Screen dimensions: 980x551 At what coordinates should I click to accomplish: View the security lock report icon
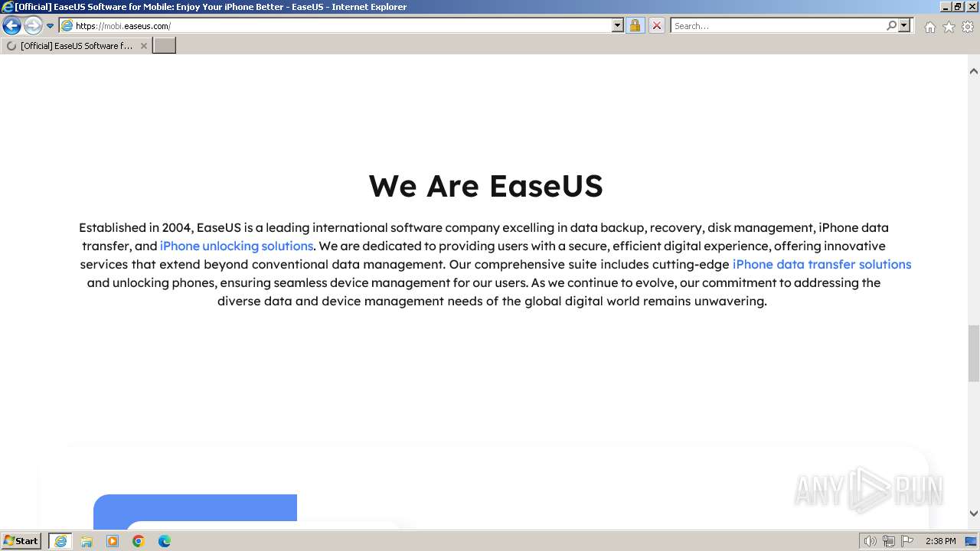tap(635, 26)
